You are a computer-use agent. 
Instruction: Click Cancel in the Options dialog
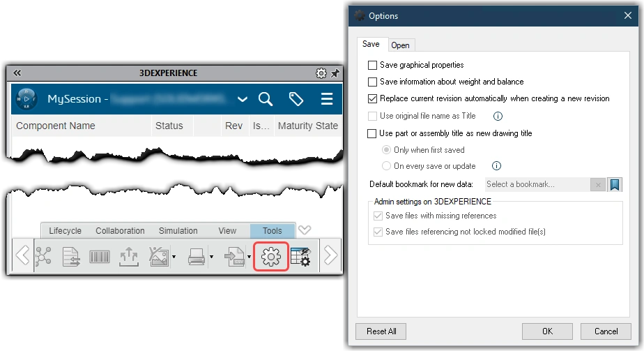606,331
